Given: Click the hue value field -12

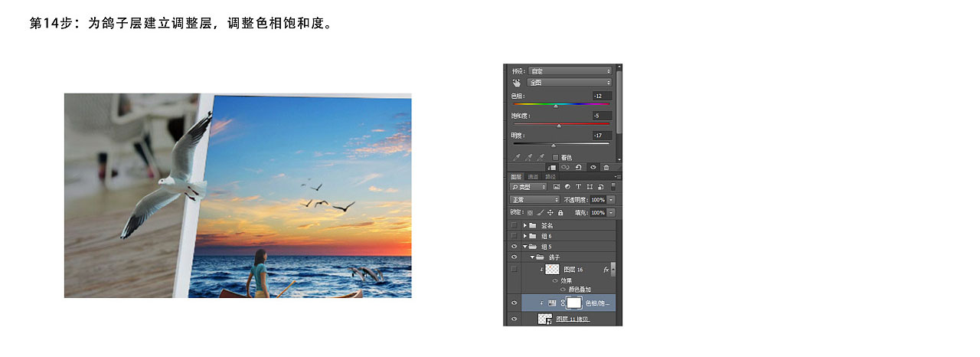Looking at the screenshot, I should pyautogui.click(x=602, y=96).
